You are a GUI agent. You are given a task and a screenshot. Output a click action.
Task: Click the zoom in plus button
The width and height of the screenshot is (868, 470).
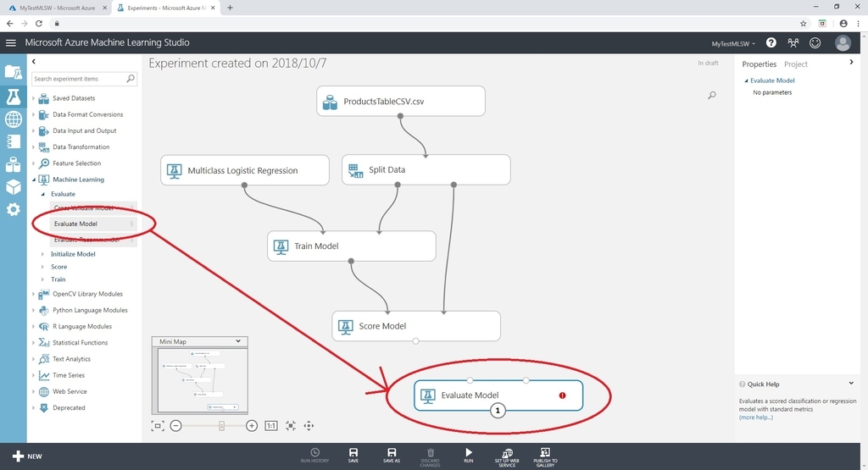pyautogui.click(x=251, y=426)
